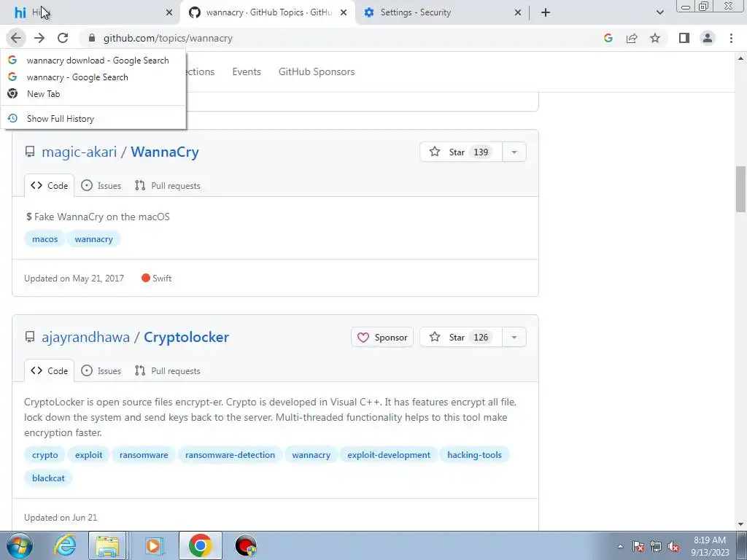Screen dimensions: 747x560
Task: Open Events in GitHub navigation
Action: pos(247,72)
